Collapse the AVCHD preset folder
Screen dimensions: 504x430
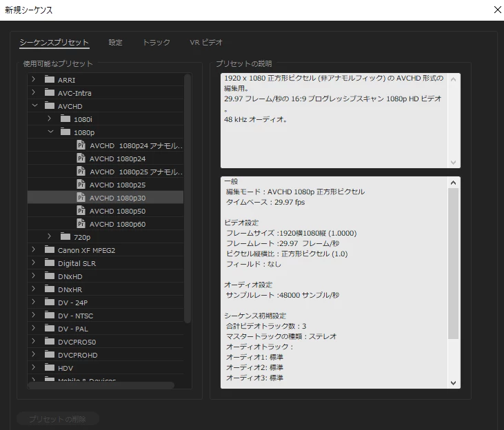tap(34, 105)
